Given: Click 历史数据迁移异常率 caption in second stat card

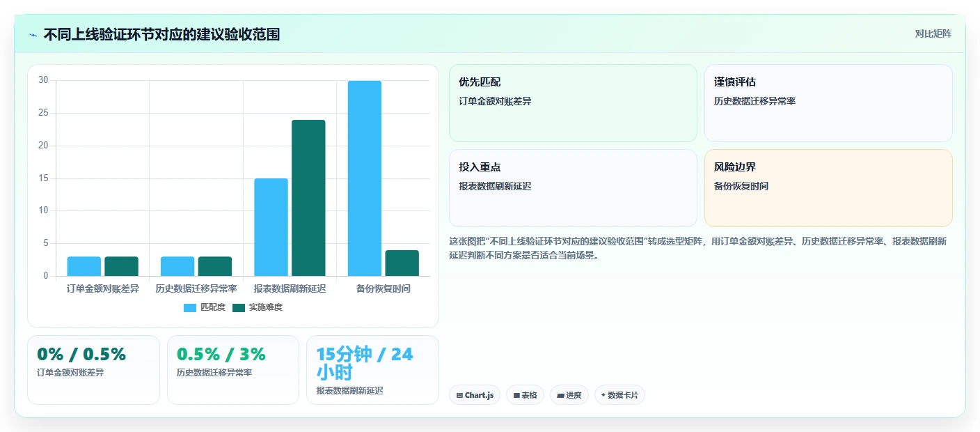Looking at the screenshot, I should point(214,373).
